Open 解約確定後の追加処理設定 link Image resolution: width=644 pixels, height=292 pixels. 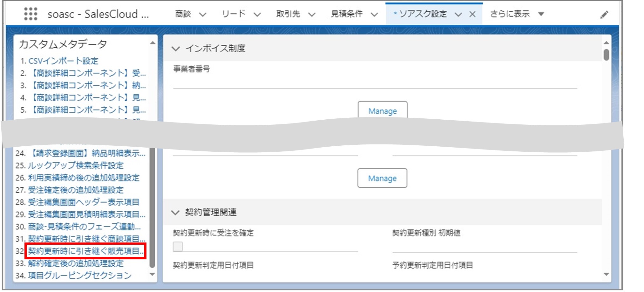pos(76,263)
